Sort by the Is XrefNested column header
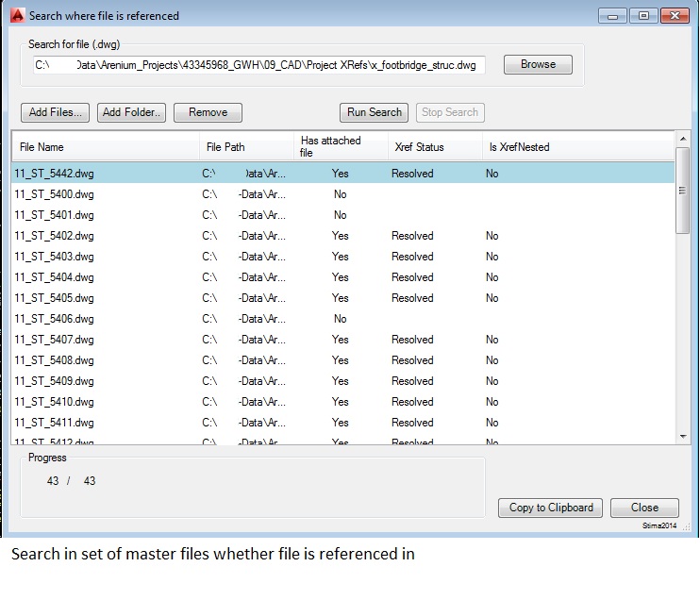 (x=578, y=147)
